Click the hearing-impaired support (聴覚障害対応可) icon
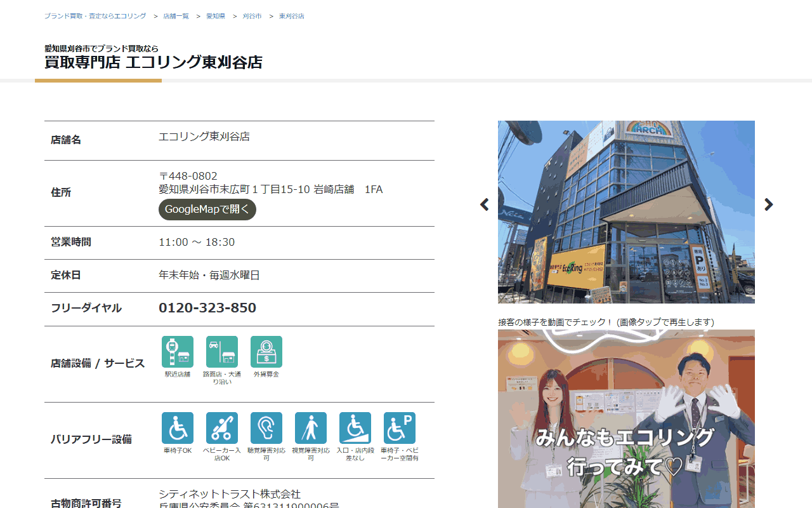Image resolution: width=812 pixels, height=508 pixels. coord(266,428)
